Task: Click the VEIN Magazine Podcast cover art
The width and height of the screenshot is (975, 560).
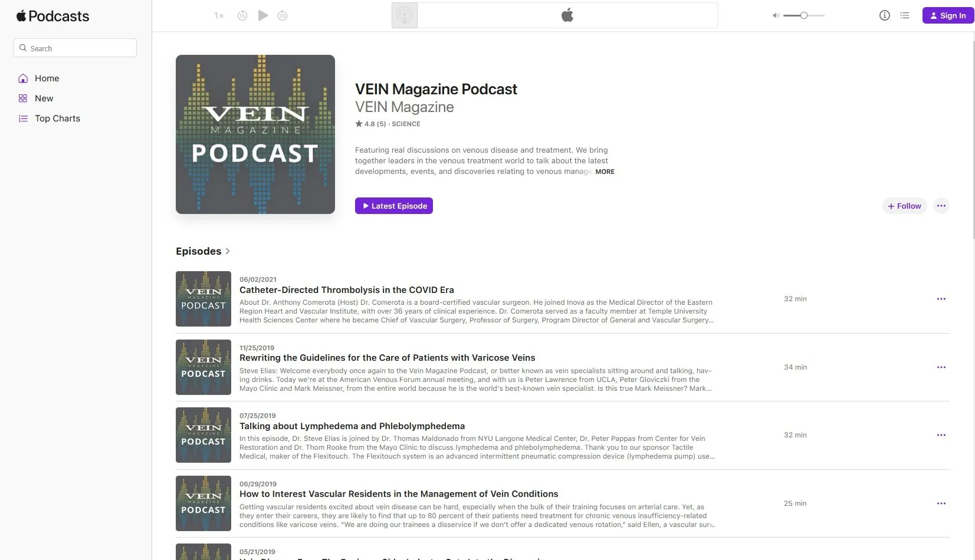Action: (255, 134)
